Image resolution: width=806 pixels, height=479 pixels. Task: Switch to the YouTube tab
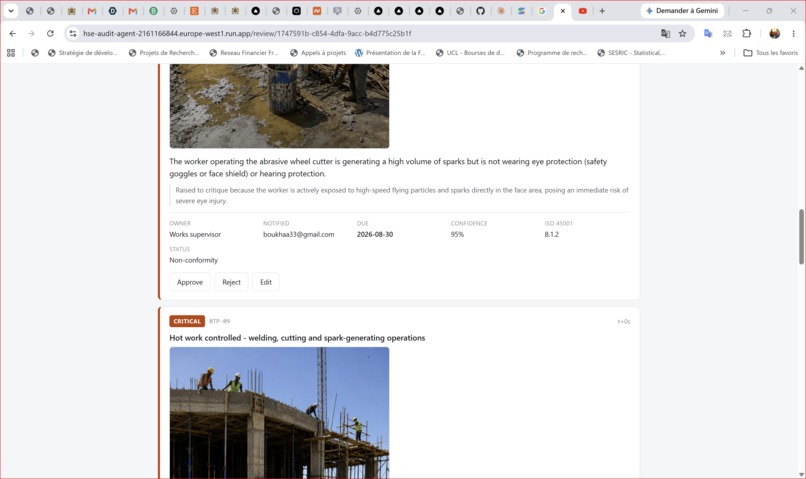tap(582, 11)
